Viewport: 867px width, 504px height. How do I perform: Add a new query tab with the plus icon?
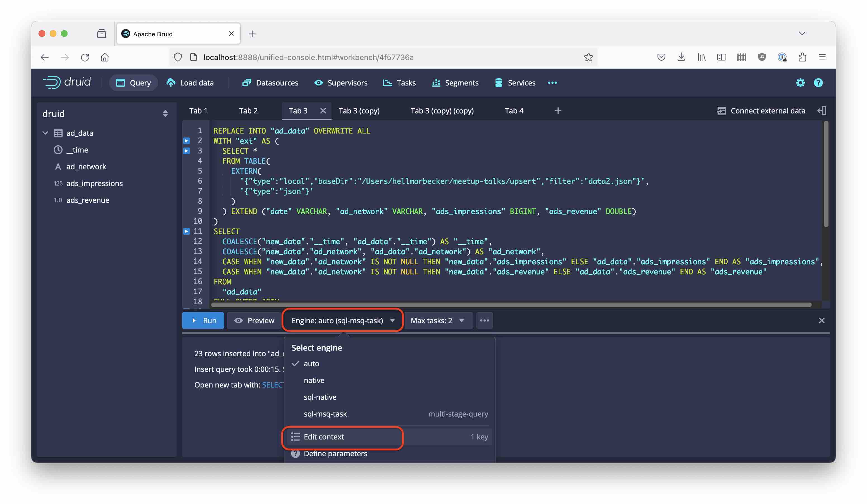pyautogui.click(x=558, y=110)
